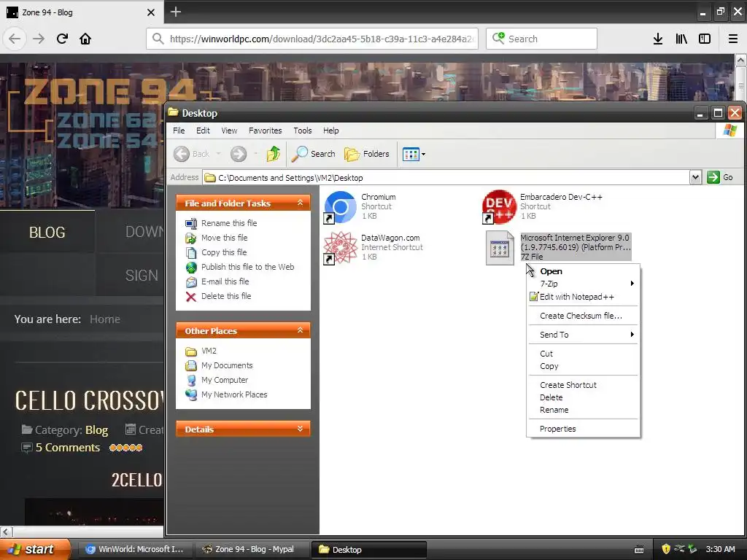Image resolution: width=747 pixels, height=560 pixels.
Task: Expand the Send To submenu
Action: coord(583,335)
